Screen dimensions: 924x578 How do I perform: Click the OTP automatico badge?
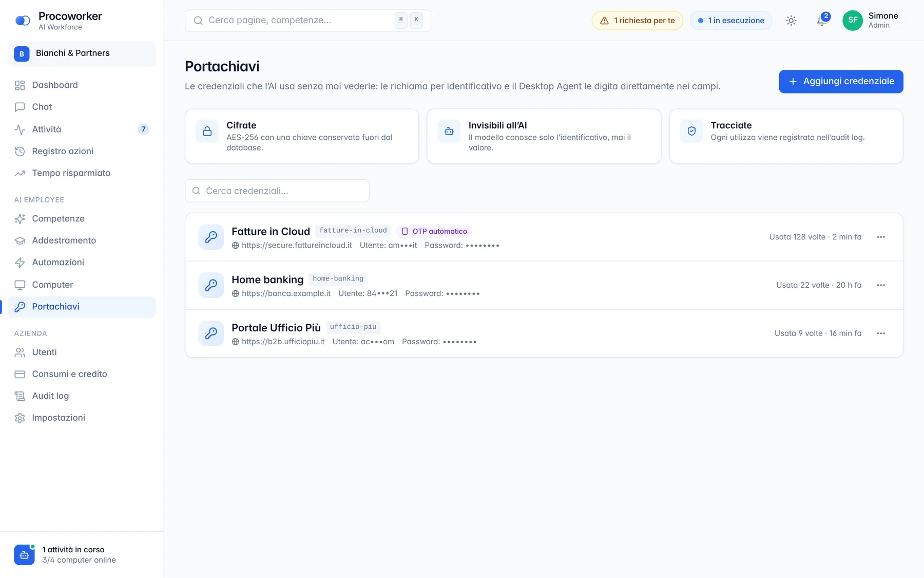tap(434, 231)
